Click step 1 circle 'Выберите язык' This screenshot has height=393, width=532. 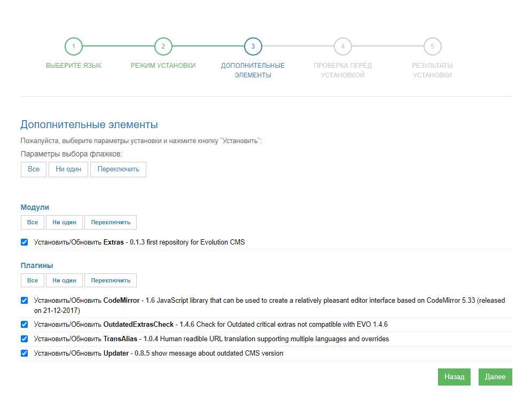tap(73, 46)
